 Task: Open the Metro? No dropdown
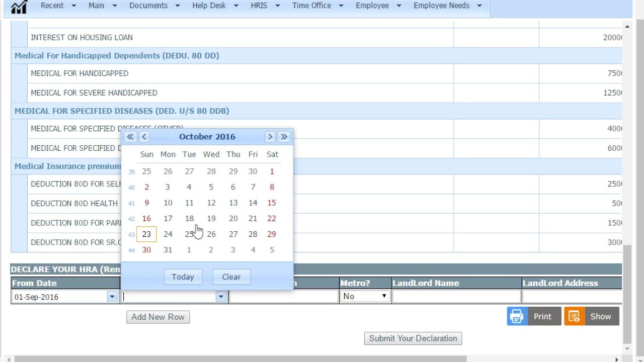[365, 296]
